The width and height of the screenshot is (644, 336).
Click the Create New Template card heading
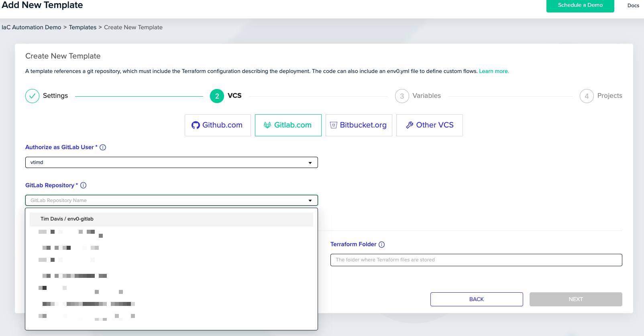pyautogui.click(x=63, y=56)
